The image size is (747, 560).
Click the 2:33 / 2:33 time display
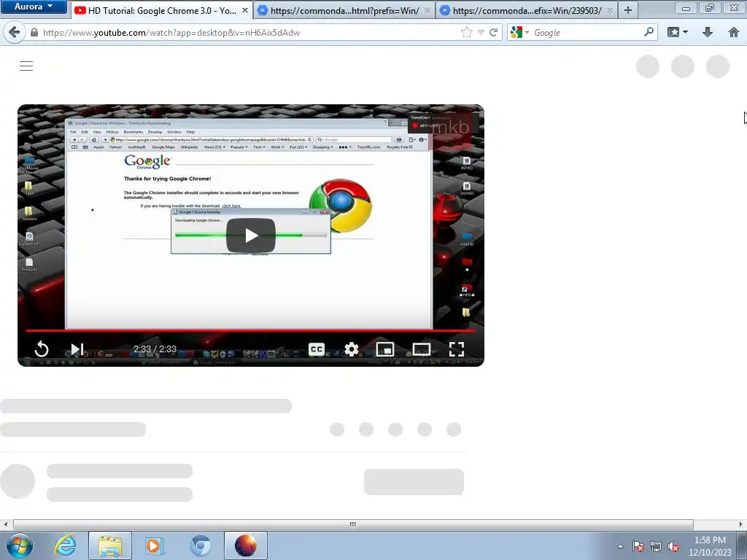[155, 349]
